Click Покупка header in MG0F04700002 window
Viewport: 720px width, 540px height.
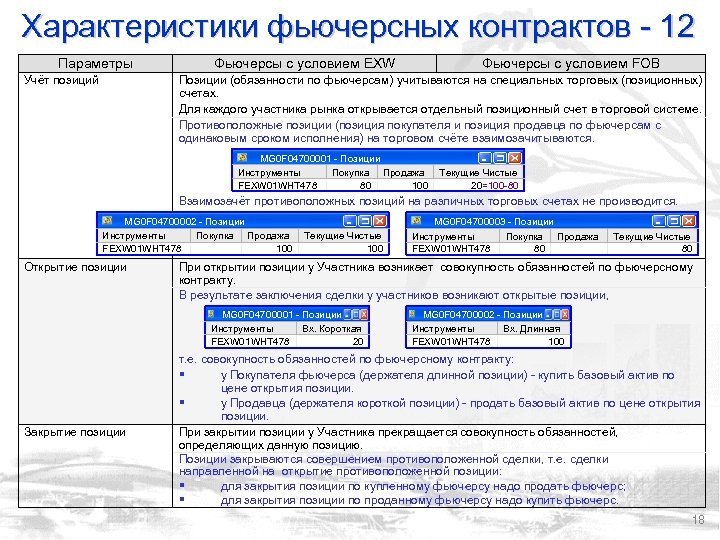coord(215,236)
